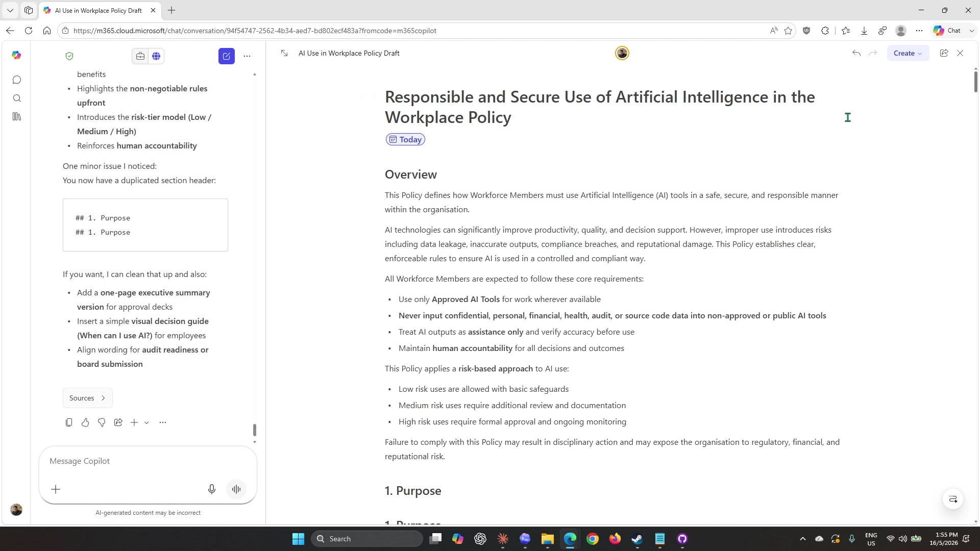Close the AI Use policy browser tab

click(x=153, y=10)
